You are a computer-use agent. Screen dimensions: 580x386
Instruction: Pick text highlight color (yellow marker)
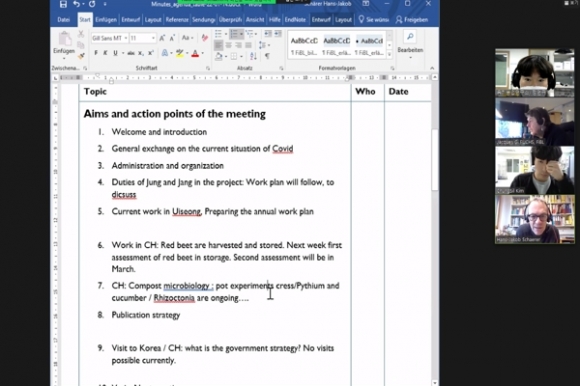point(179,54)
